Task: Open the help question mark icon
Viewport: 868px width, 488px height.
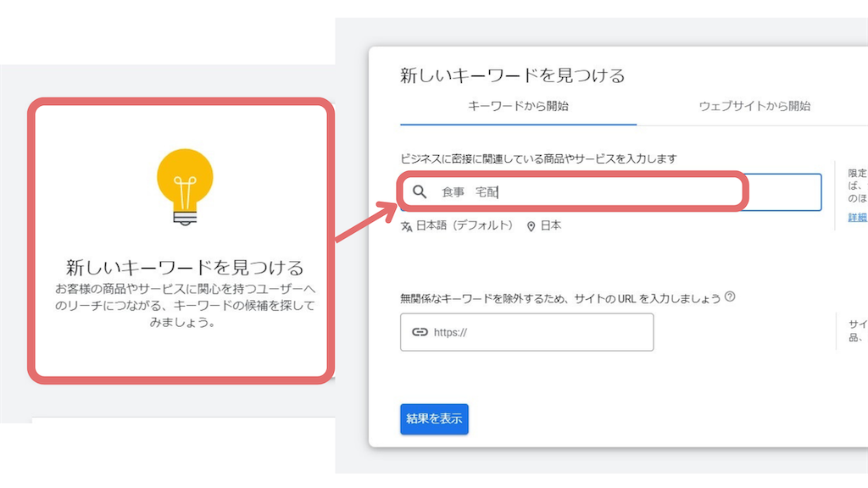Action: [730, 297]
